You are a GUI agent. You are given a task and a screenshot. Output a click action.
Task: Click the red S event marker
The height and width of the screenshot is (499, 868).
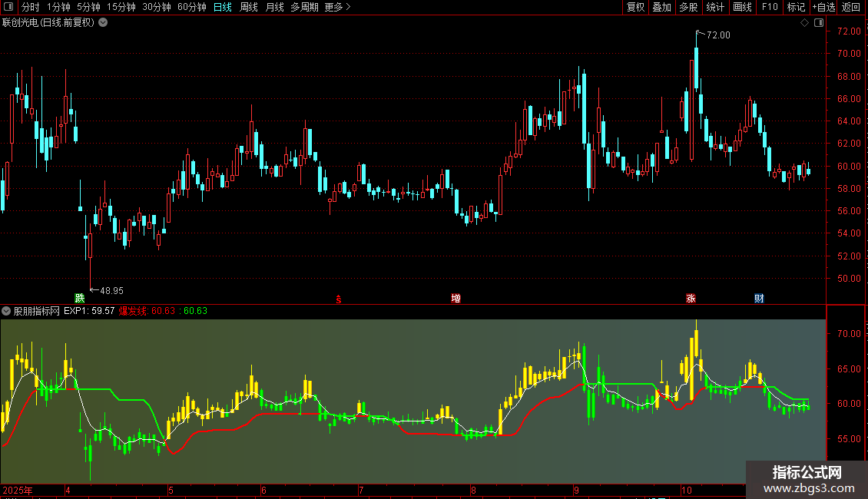tap(339, 299)
